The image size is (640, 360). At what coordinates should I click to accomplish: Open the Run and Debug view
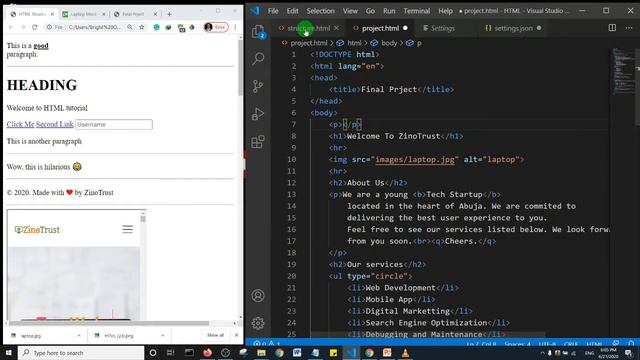[x=258, y=114]
